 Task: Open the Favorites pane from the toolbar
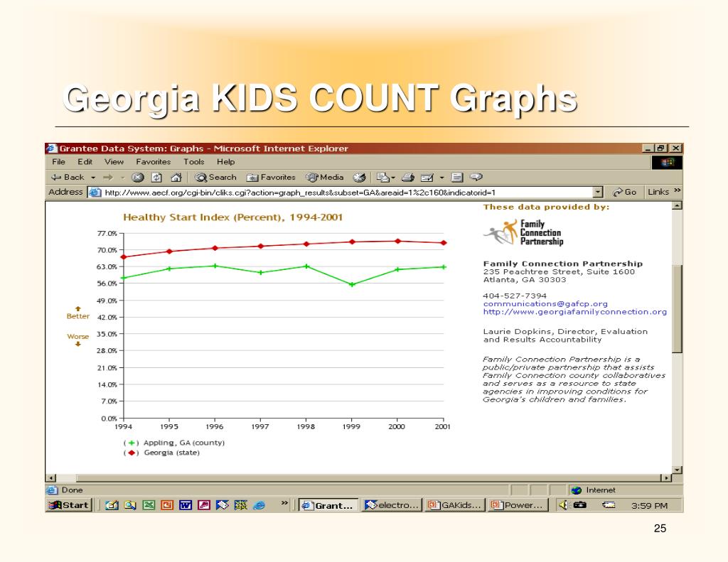pyautogui.click(x=271, y=178)
